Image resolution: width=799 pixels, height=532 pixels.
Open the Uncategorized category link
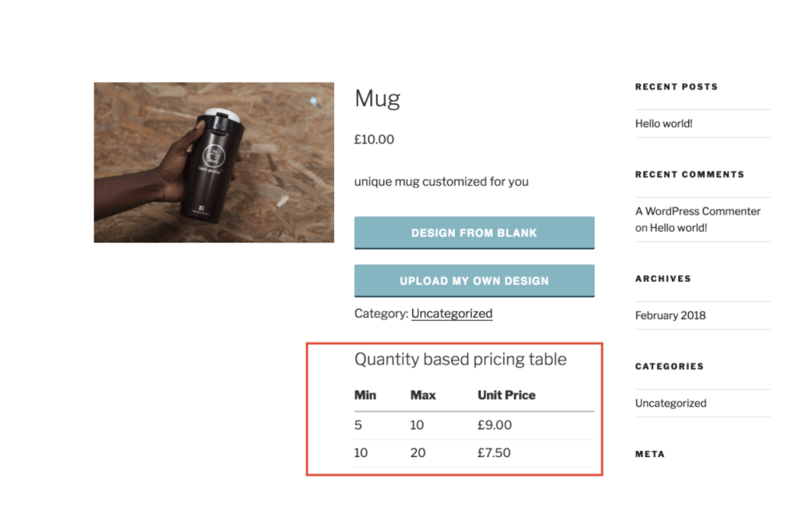(452, 313)
